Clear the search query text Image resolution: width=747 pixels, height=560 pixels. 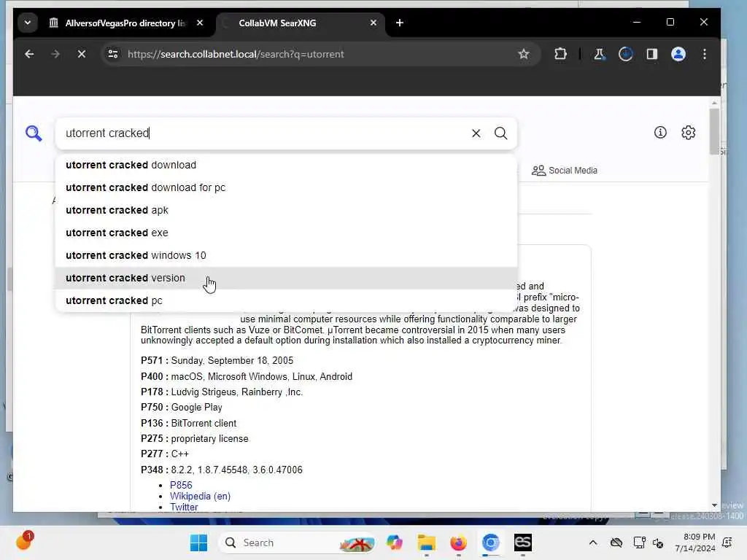[x=476, y=133]
